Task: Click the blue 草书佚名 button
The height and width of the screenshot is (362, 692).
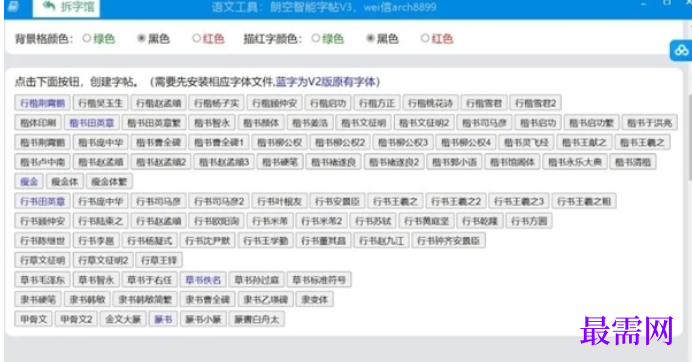Action: (x=203, y=279)
